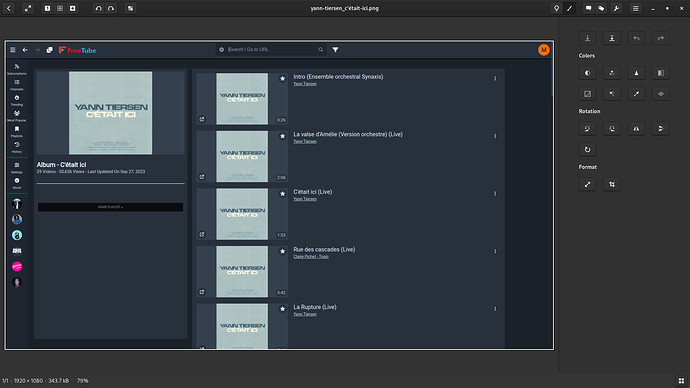Viewport: 690px width, 388px height.
Task: Click the Album - C'était ici heading
Action: point(61,165)
